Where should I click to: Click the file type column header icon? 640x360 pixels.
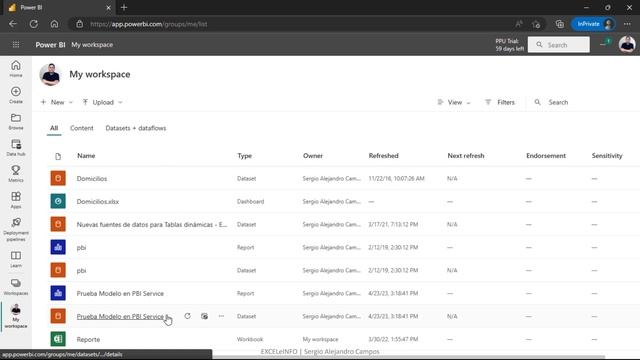(58, 156)
